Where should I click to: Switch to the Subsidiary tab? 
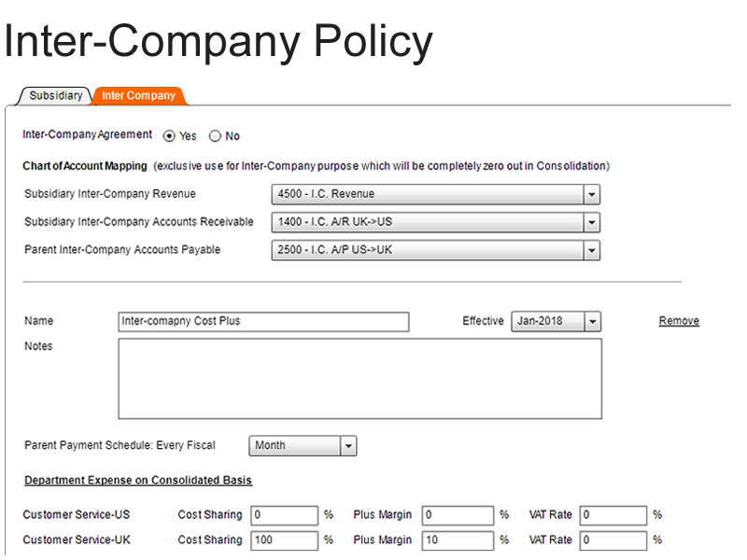55,95
